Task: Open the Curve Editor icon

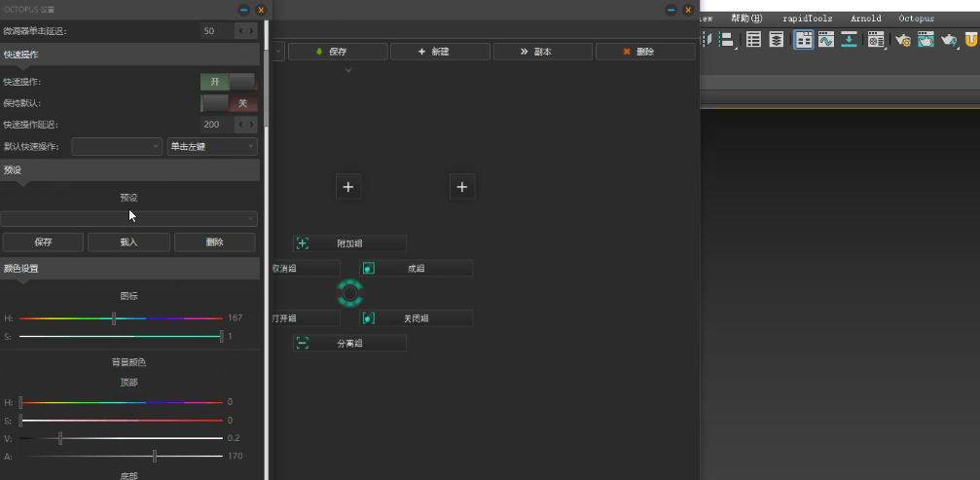Action: point(826,40)
